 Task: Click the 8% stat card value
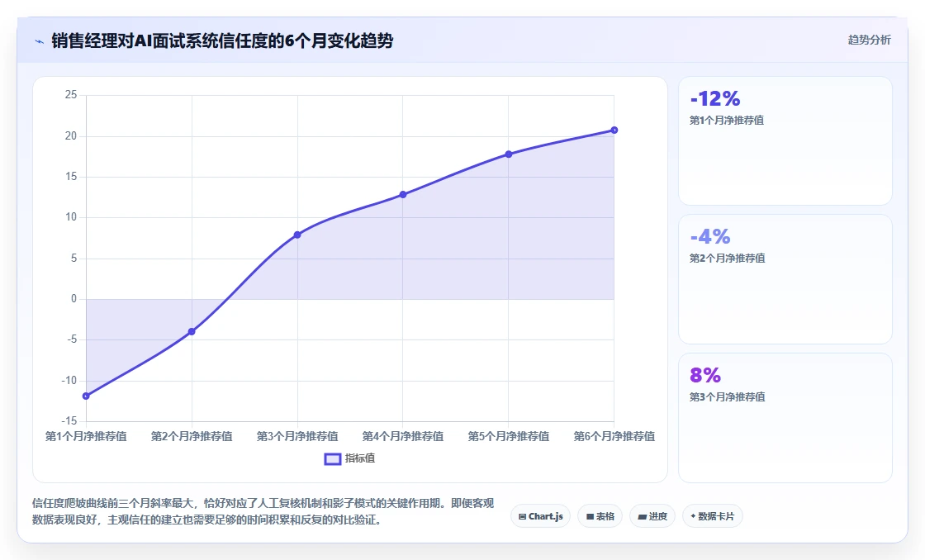[x=705, y=375]
